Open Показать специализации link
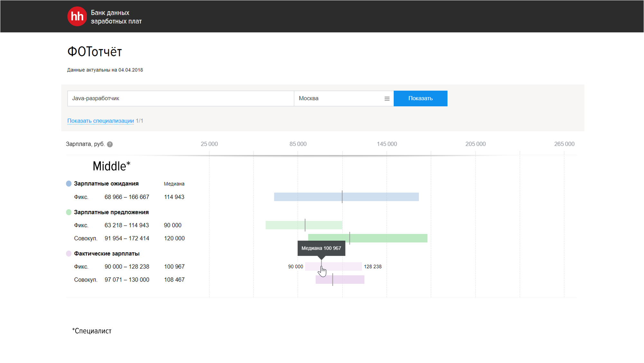 point(100,121)
